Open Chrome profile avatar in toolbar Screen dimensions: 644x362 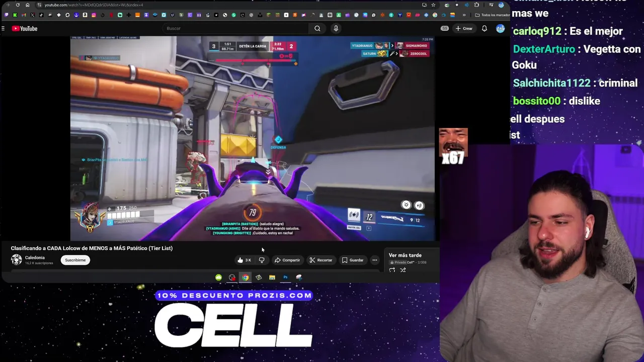pos(501,5)
